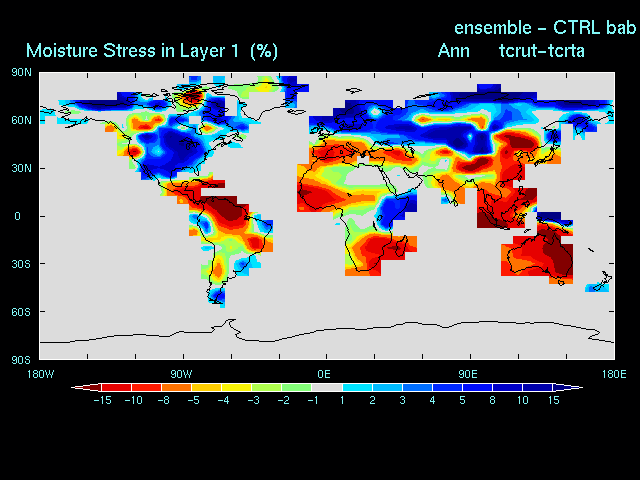This screenshot has width=640, height=480.
Task: Click the 'tcrut-tcrta' label
Action: tap(542, 50)
